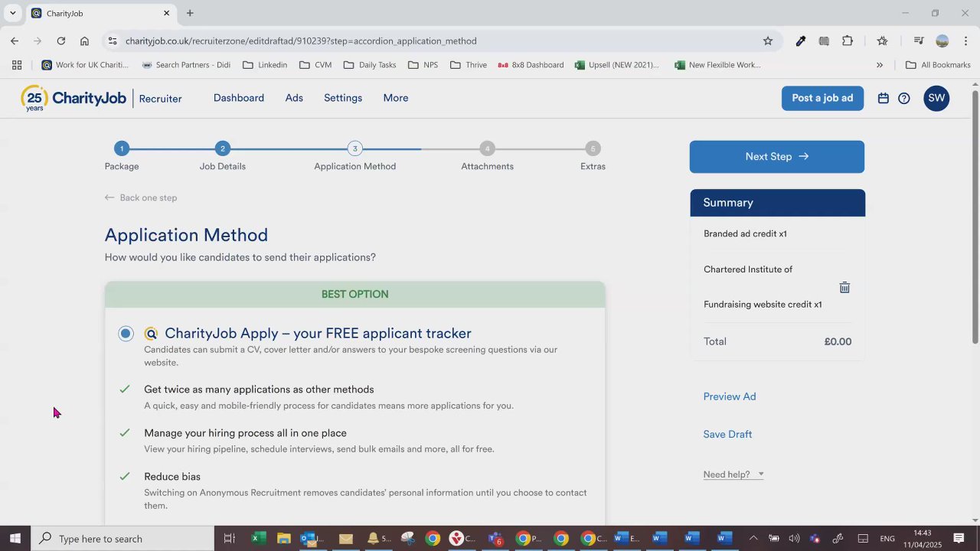
Task: Open a new browser tab
Action: click(x=190, y=13)
